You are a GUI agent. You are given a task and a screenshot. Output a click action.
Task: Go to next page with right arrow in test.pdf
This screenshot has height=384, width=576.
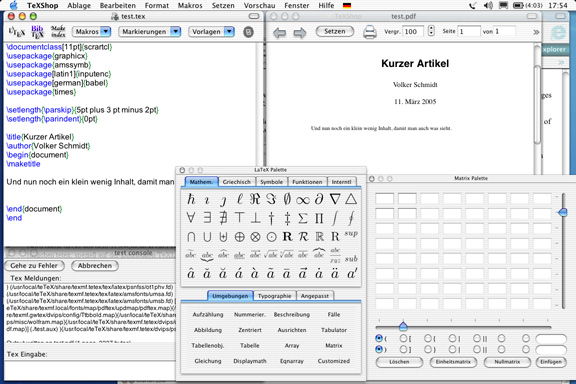300,33
